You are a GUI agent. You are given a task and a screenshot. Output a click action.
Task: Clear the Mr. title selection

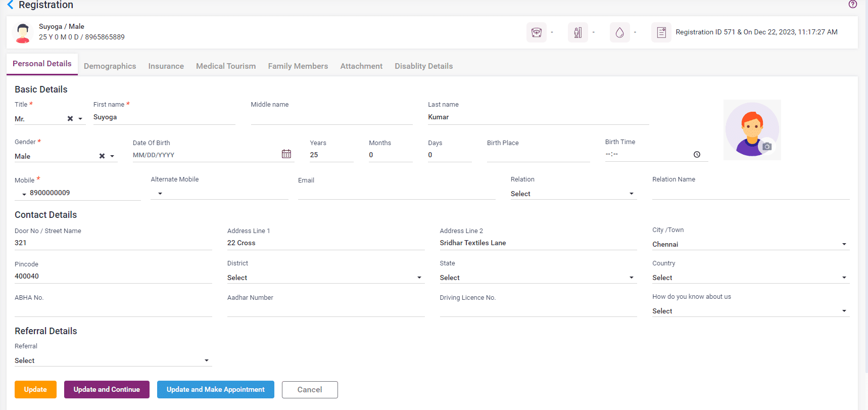point(70,119)
